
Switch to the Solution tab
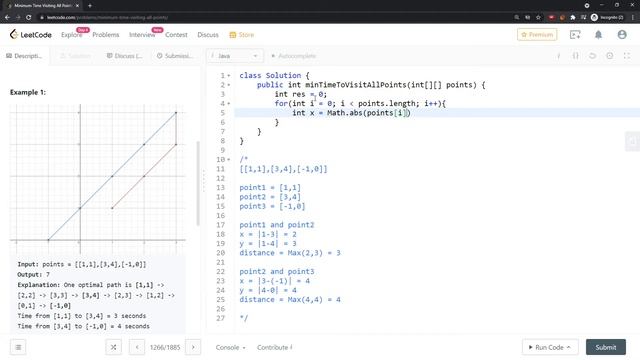pyautogui.click(x=76, y=56)
